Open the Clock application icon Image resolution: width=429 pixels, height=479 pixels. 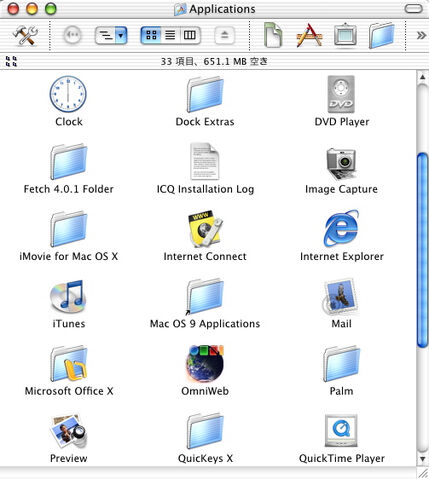click(x=68, y=94)
